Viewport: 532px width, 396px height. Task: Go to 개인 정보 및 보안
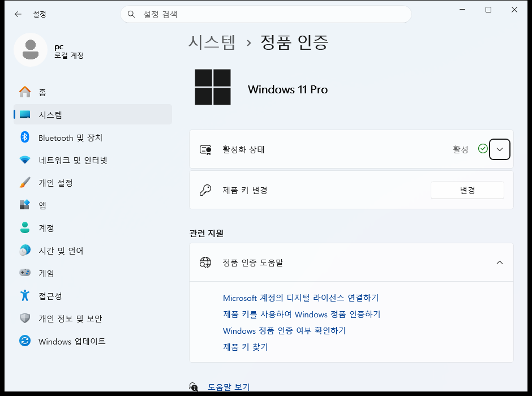pos(93,318)
